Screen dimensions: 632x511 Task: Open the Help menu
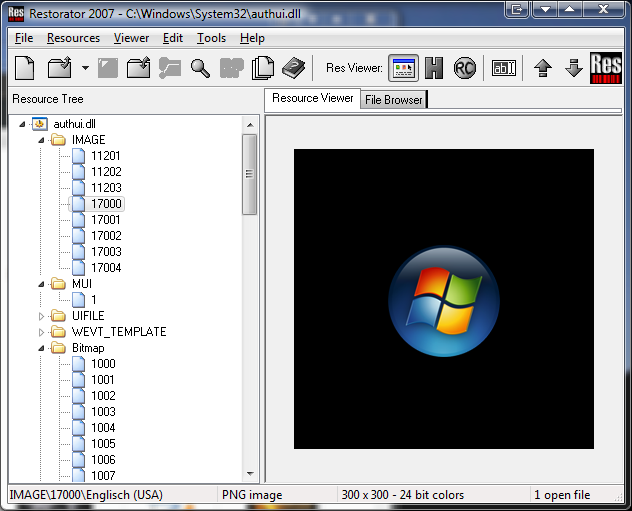[x=252, y=38]
